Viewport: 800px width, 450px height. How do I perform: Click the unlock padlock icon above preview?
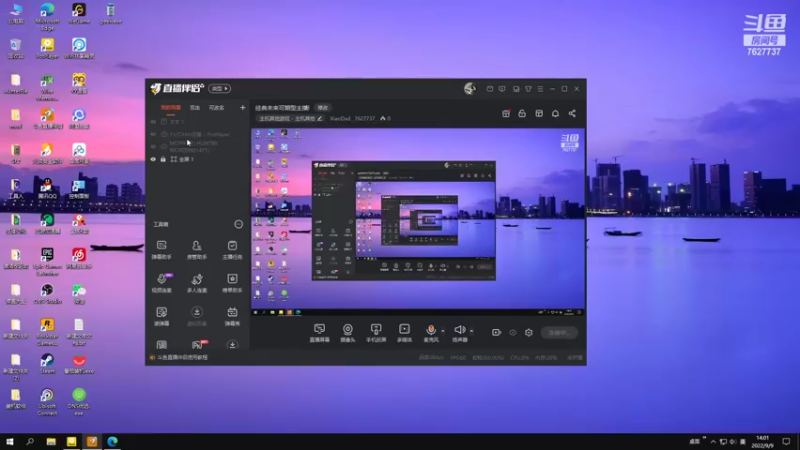(522, 113)
